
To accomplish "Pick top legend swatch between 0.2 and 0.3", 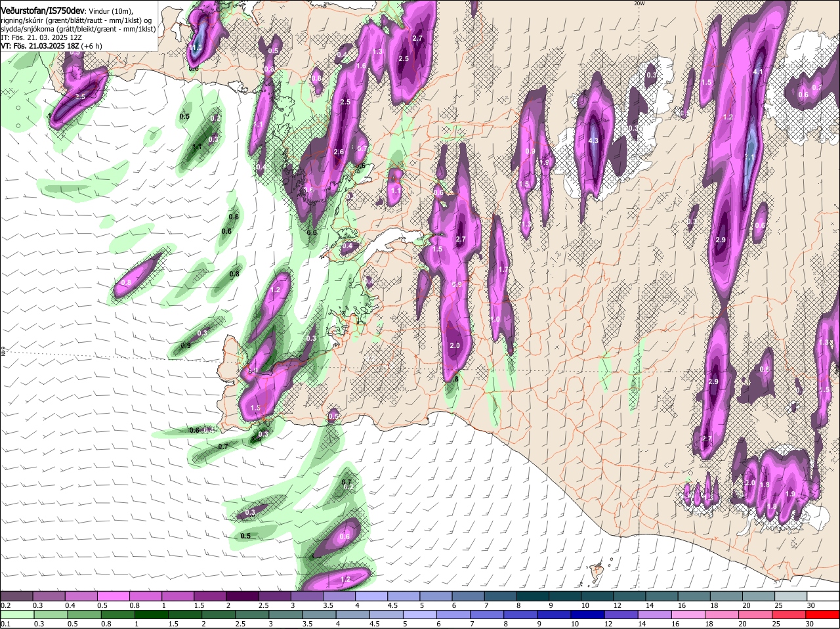I will pos(17,596).
